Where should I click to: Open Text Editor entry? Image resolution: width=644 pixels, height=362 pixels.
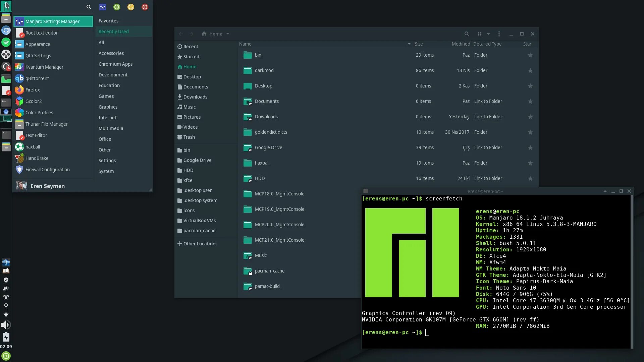tap(53, 135)
